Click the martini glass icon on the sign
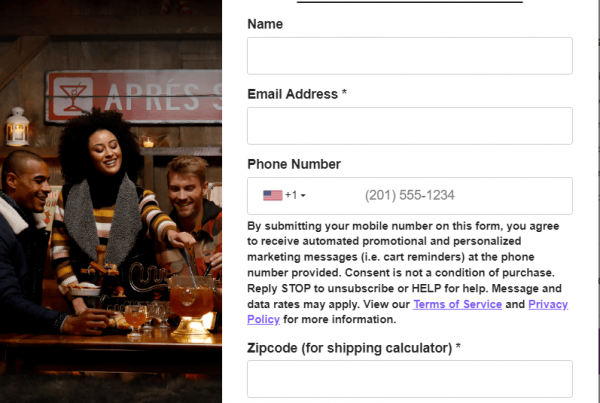 [73, 96]
